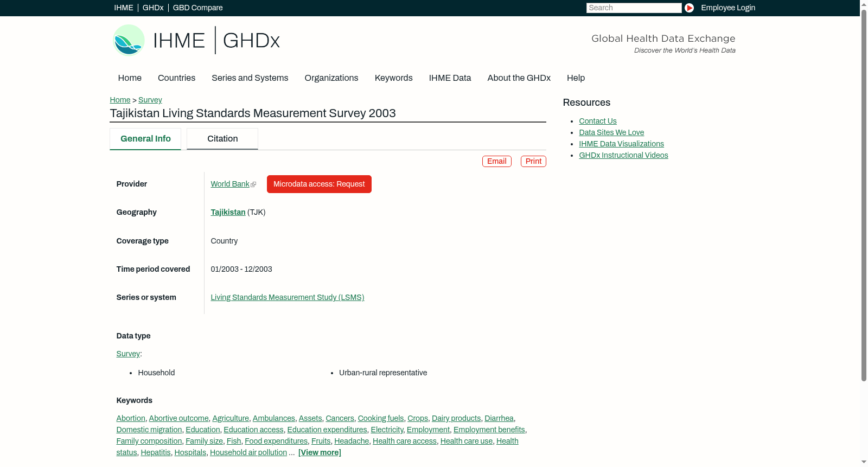Viewport: 868px width, 467px height.
Task: Open the Agriculture keyword
Action: tap(231, 418)
